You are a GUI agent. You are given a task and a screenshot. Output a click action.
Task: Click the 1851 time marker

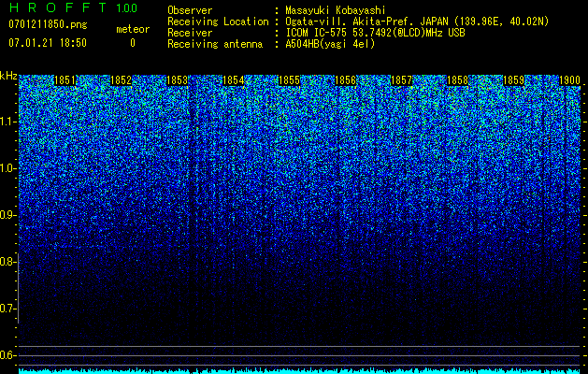[x=65, y=80]
